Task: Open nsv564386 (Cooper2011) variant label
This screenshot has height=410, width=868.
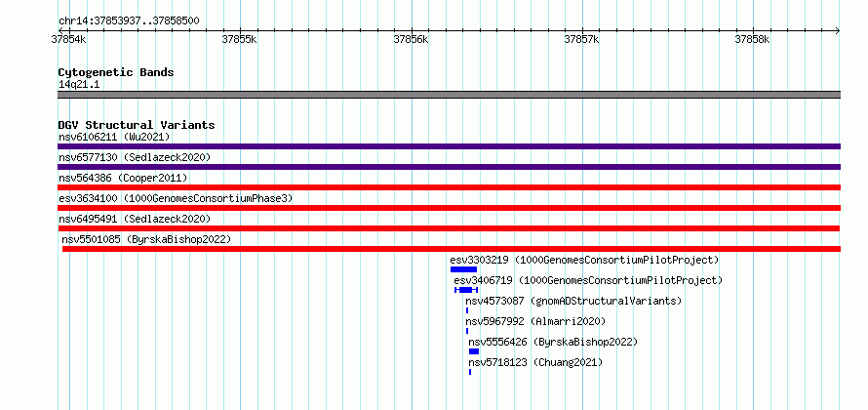Action: click(123, 178)
